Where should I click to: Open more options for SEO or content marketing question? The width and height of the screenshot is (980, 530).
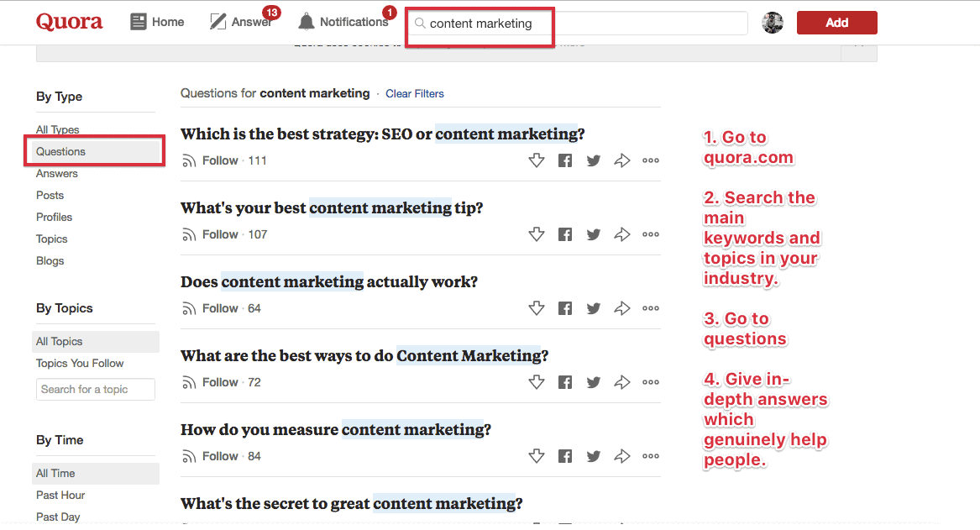651,160
